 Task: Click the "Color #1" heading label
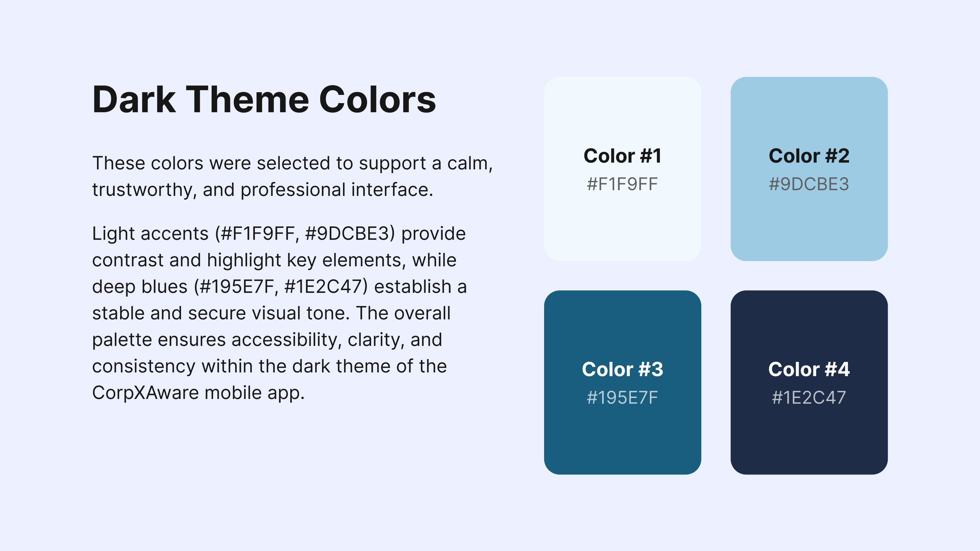(x=622, y=156)
